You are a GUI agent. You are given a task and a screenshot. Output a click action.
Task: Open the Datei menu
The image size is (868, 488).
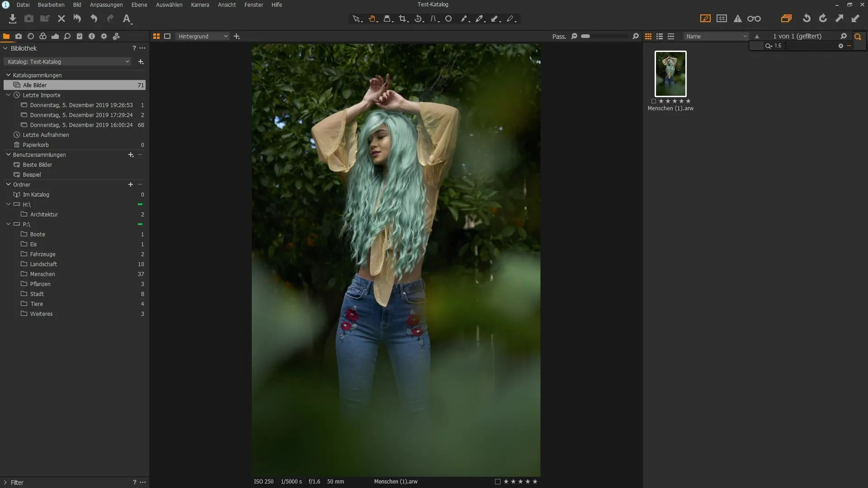coord(23,5)
